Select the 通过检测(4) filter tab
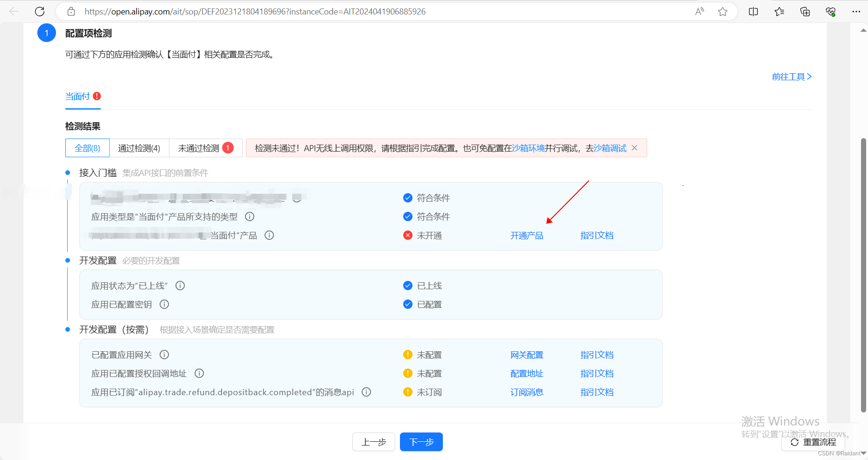This screenshot has width=868, height=460. (139, 148)
